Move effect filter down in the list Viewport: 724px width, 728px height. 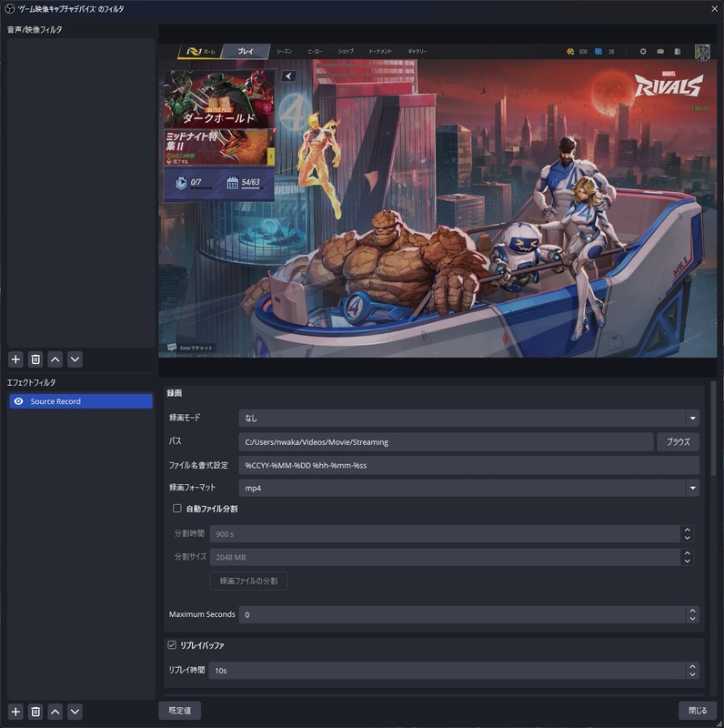click(75, 712)
